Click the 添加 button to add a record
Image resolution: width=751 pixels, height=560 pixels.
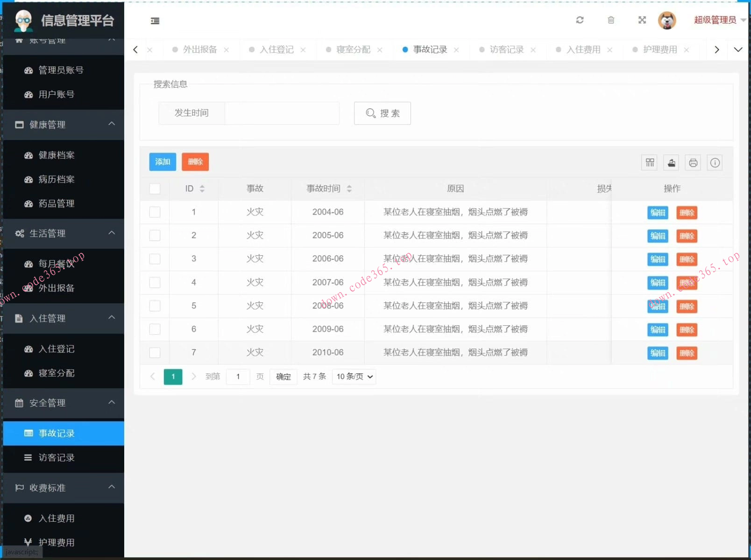point(162,162)
